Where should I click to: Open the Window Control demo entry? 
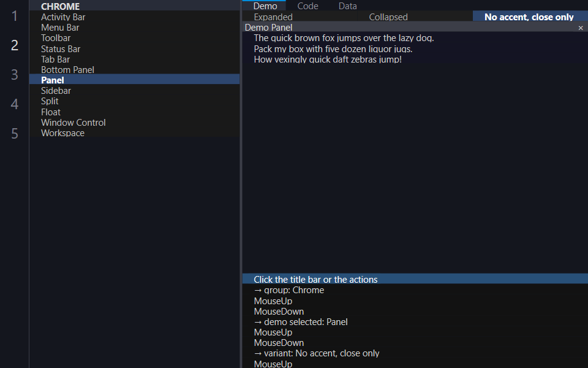(x=134, y=123)
